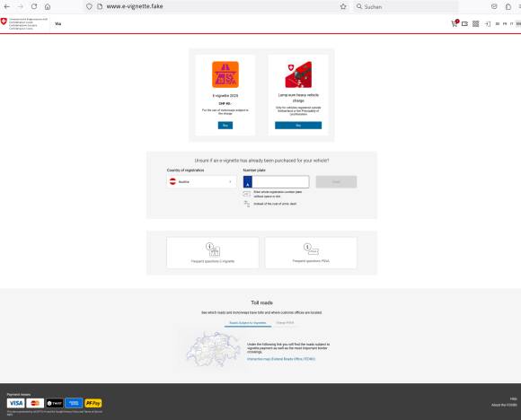Viewport: 521px width, 420px height.
Task: Open the Country of registration dropdown
Action: point(202,181)
